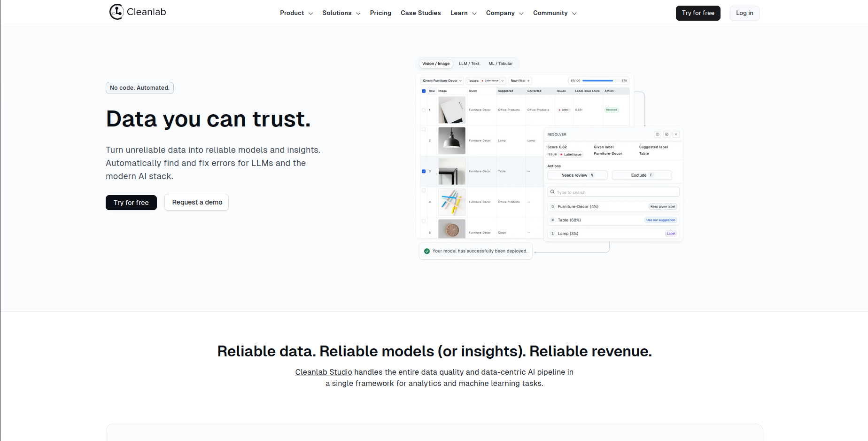
Task: Click the Cleanlab logo icon
Action: [116, 12]
